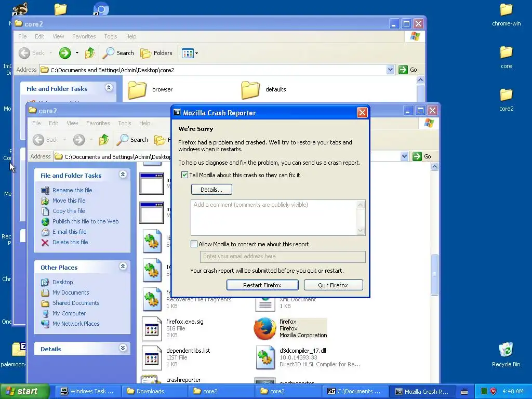Click the Publish this file to the Web icon
Viewport: 532px width, 399px height.
pos(45,221)
